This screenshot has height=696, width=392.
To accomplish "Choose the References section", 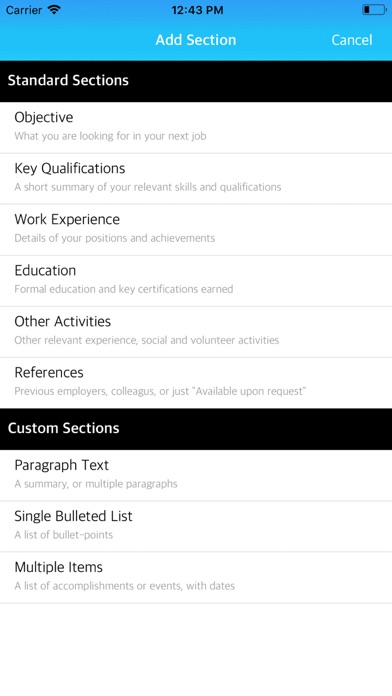I will pyautogui.click(x=196, y=383).
